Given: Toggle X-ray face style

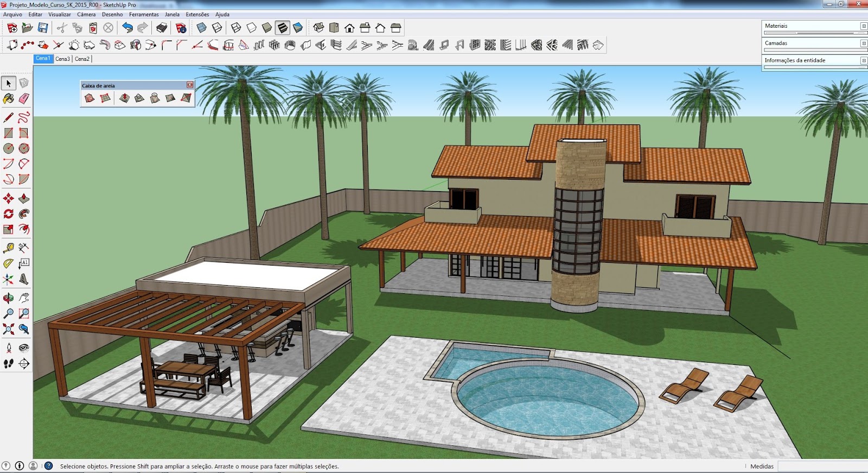Looking at the screenshot, I should click(x=202, y=28).
